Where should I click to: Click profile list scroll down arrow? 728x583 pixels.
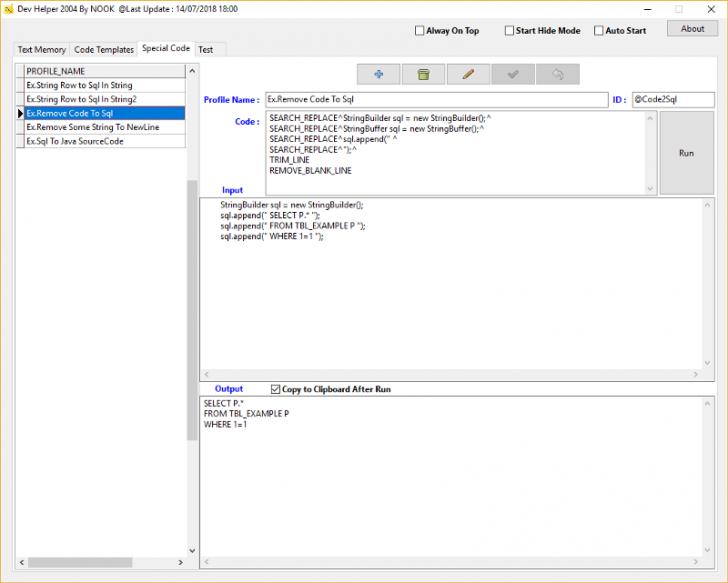point(192,551)
